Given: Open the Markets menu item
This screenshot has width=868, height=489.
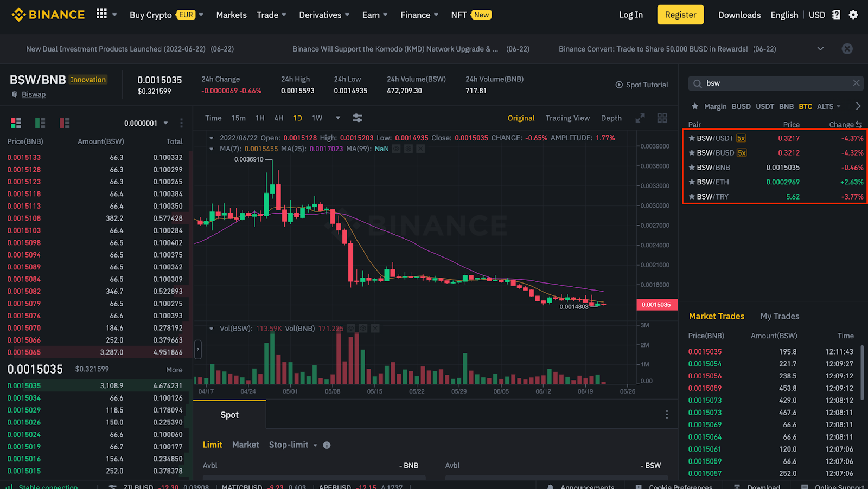Looking at the screenshot, I should point(231,15).
